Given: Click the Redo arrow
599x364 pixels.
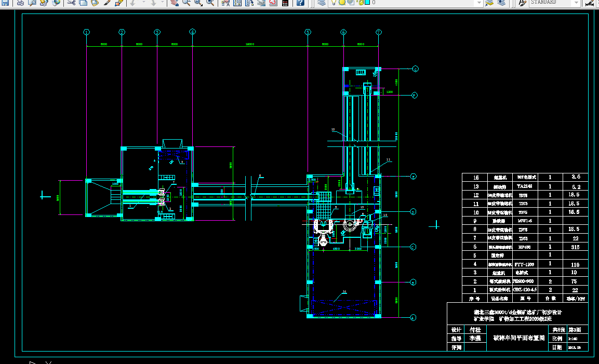Looking at the screenshot, I should 153,3.
